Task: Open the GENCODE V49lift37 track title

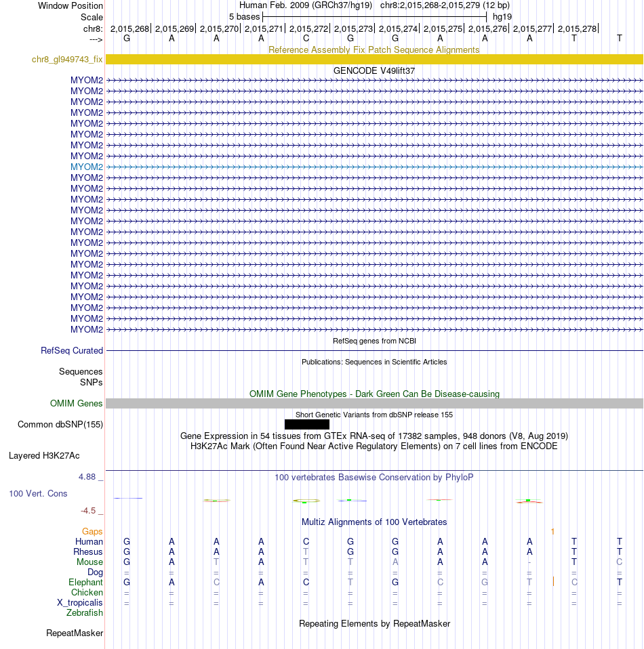Action: coord(374,70)
